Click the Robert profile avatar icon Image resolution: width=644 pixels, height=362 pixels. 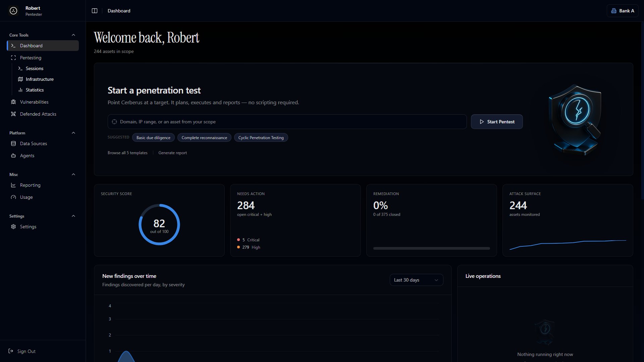[13, 11]
